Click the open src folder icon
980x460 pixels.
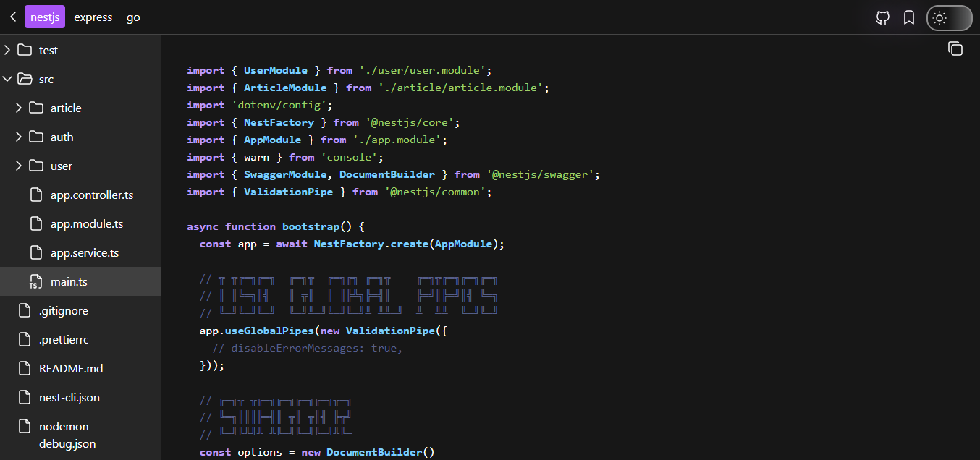(x=25, y=79)
